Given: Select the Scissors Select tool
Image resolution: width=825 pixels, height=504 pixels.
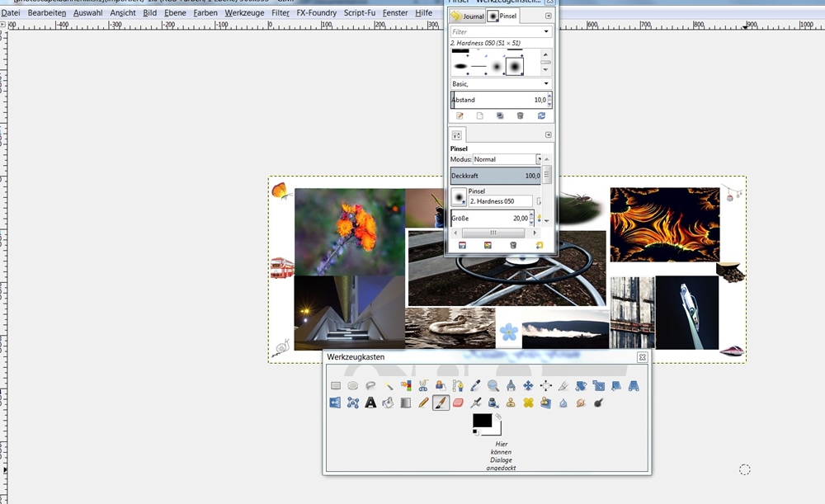Looking at the screenshot, I should point(423,385).
